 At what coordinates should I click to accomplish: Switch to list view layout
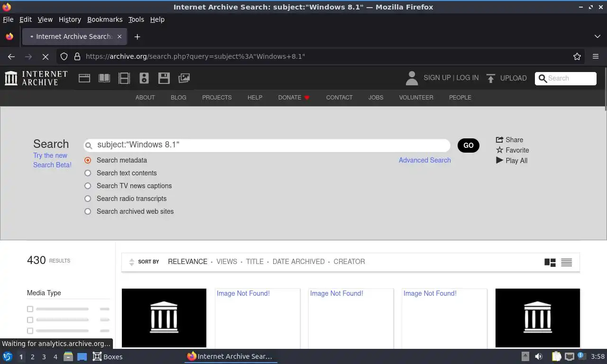tap(566, 262)
